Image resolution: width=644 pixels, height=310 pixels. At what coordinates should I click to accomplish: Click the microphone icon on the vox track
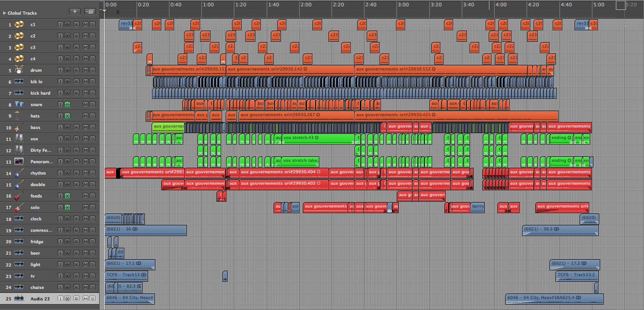tap(19, 139)
